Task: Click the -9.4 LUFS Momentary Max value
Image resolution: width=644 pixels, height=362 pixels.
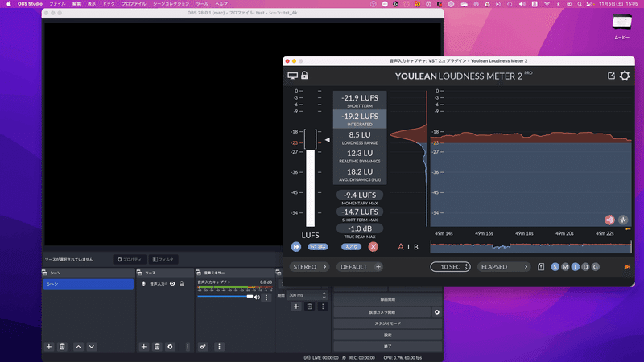Action: (x=360, y=195)
